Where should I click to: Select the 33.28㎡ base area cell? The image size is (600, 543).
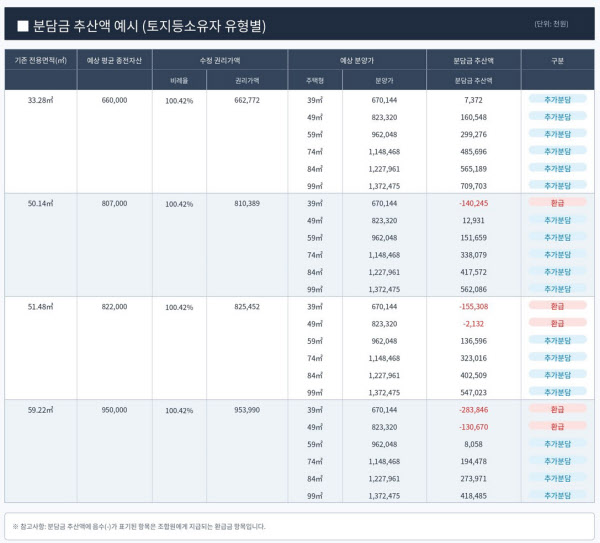click(41, 100)
